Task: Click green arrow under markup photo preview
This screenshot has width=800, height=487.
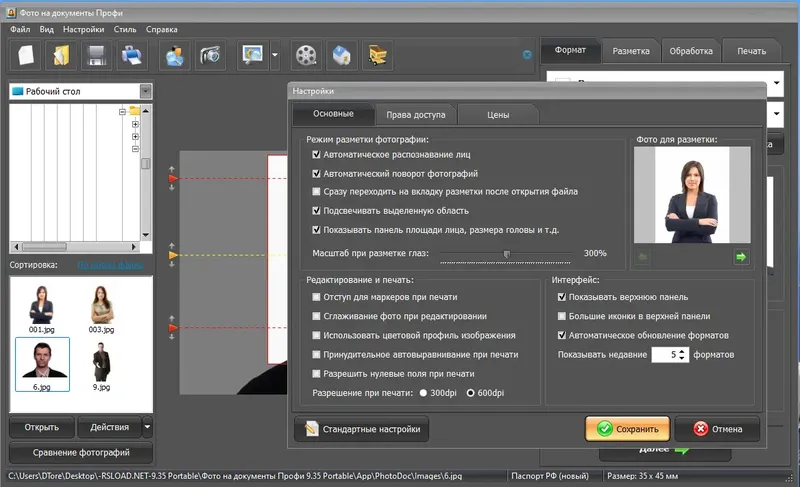Action: point(741,257)
